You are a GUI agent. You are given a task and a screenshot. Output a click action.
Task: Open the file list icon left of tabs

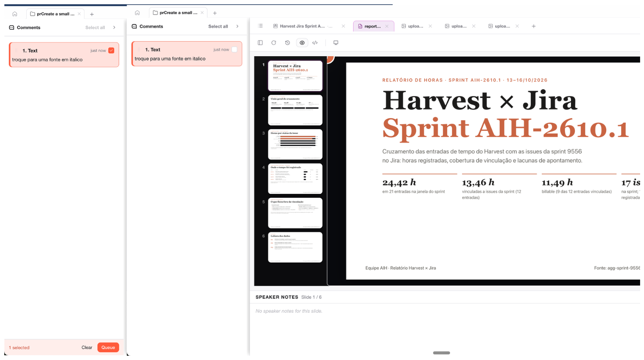(x=260, y=26)
